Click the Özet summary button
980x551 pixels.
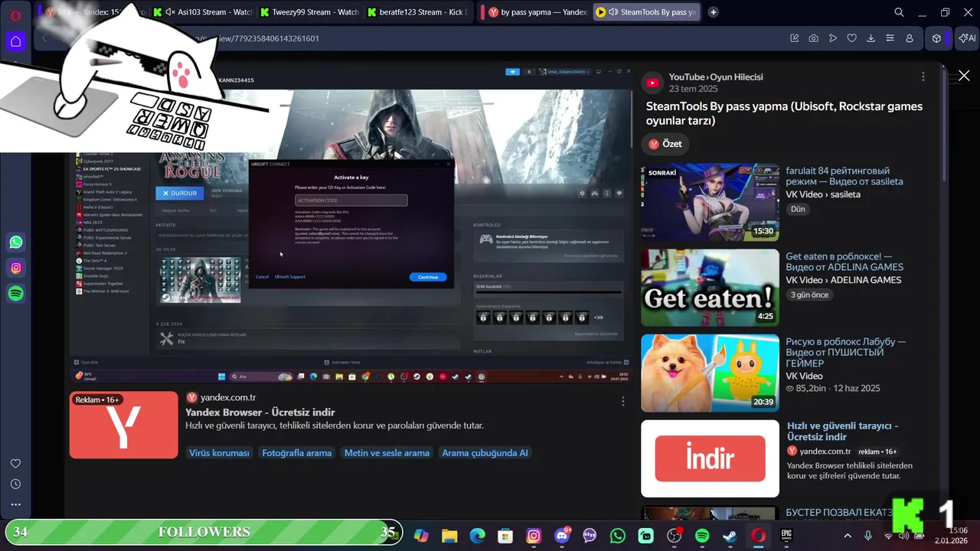[x=665, y=144]
